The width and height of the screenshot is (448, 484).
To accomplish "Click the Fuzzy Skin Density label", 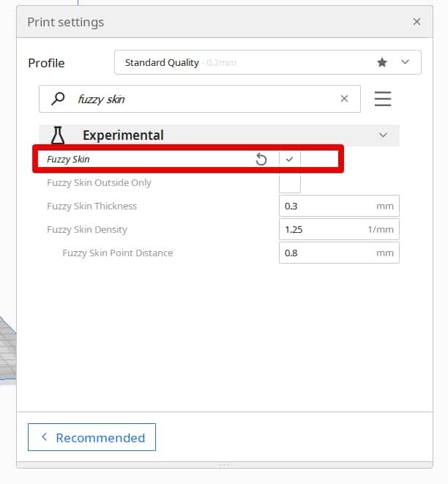I will click(x=87, y=229).
